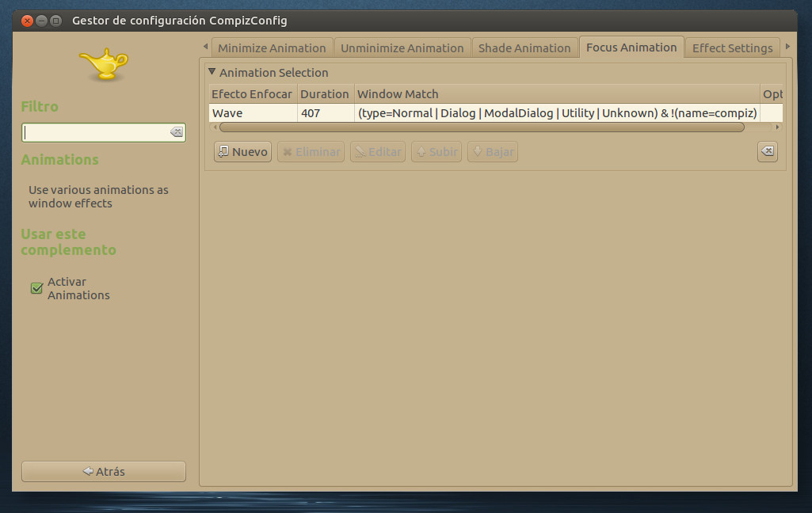812x513 pixels.
Task: Clear the filter box with its eraser icon
Action: 176,132
